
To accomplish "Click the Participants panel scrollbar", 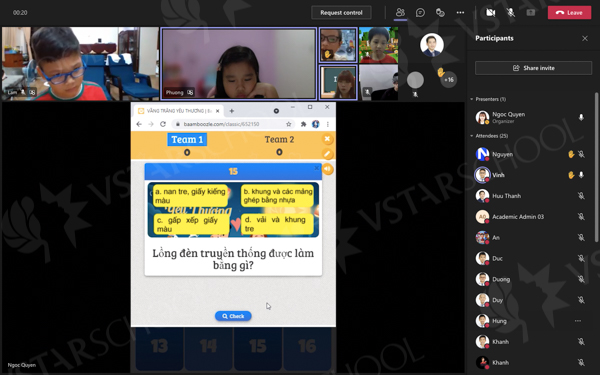I will 597,167.
